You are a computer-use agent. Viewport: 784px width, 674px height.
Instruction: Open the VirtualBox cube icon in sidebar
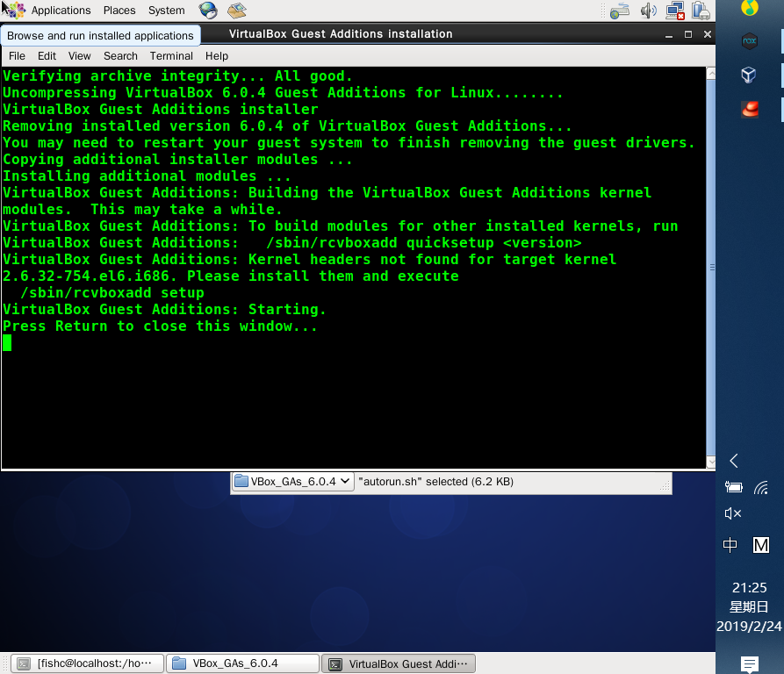749,75
